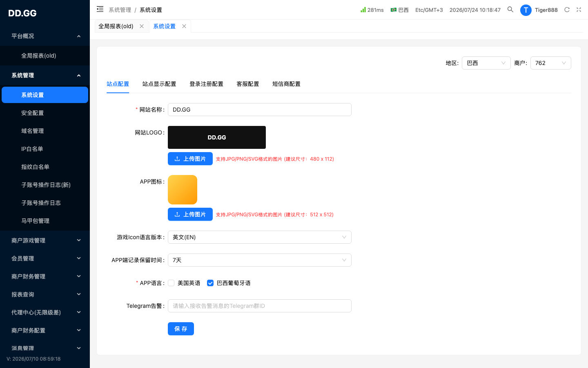
Task: Switch to the 登录注册配置 tab
Action: [x=206, y=84]
